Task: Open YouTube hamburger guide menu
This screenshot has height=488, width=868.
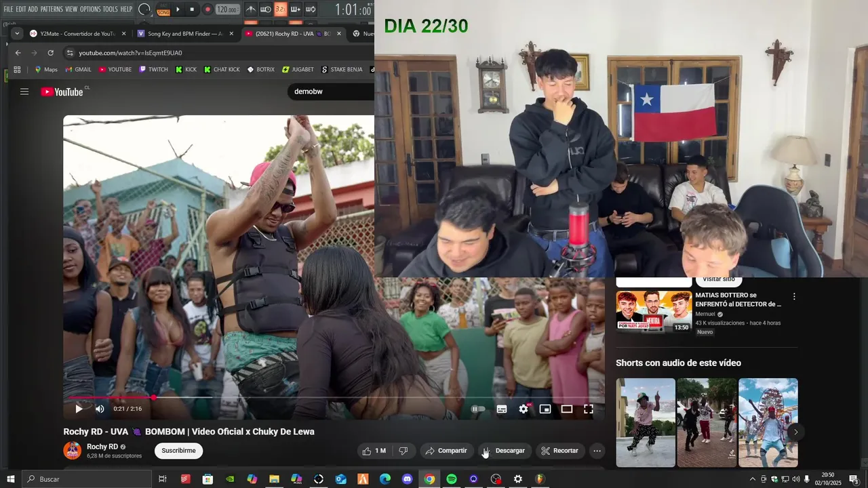Action: (24, 91)
